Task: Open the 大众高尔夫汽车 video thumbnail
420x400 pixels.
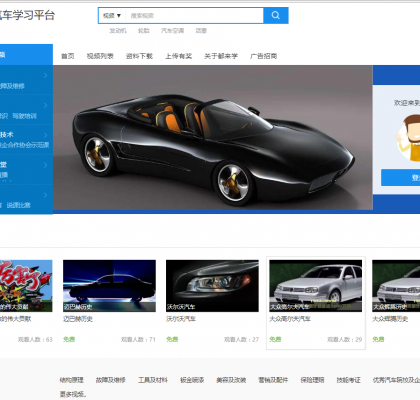Action: coord(316,286)
